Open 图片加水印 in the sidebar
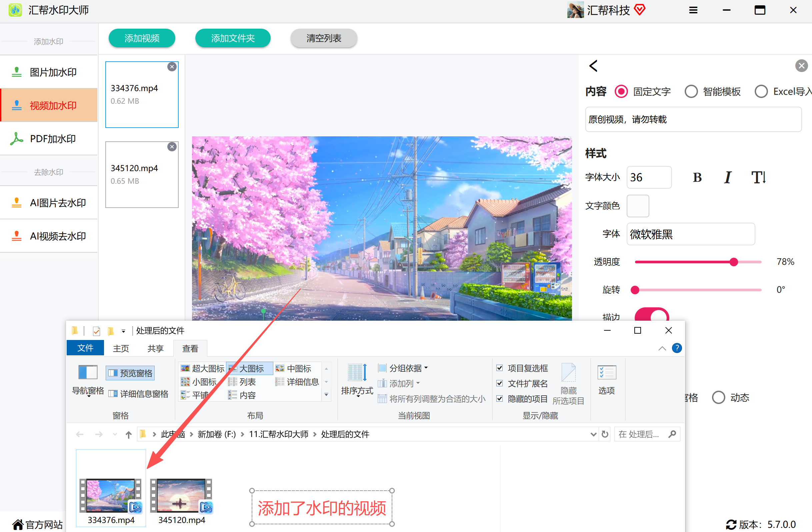 (49, 72)
